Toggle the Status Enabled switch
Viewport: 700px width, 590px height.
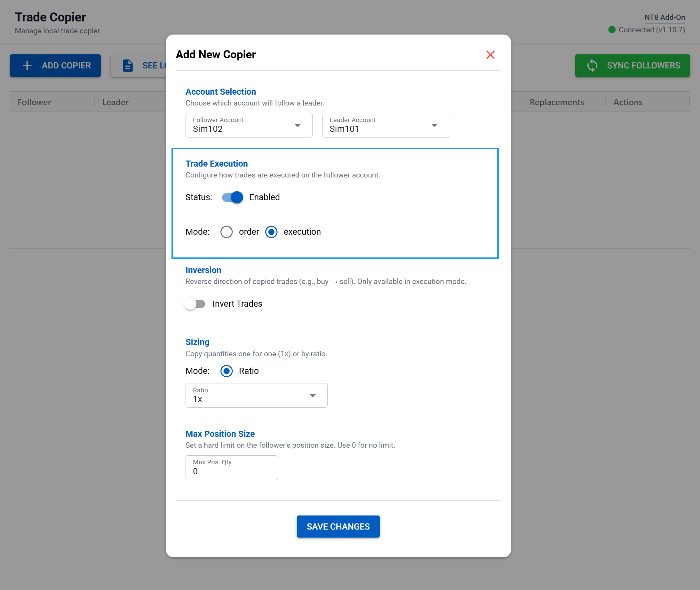[x=233, y=197]
